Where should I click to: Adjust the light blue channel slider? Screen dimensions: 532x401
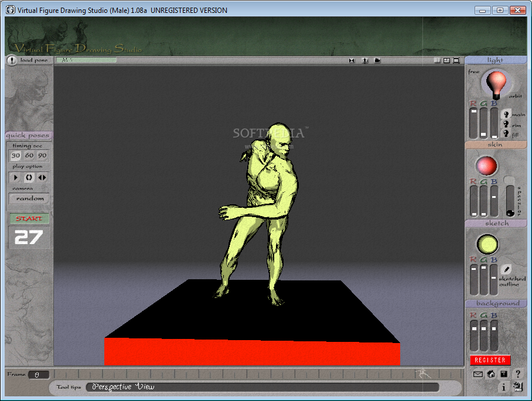tap(495, 124)
